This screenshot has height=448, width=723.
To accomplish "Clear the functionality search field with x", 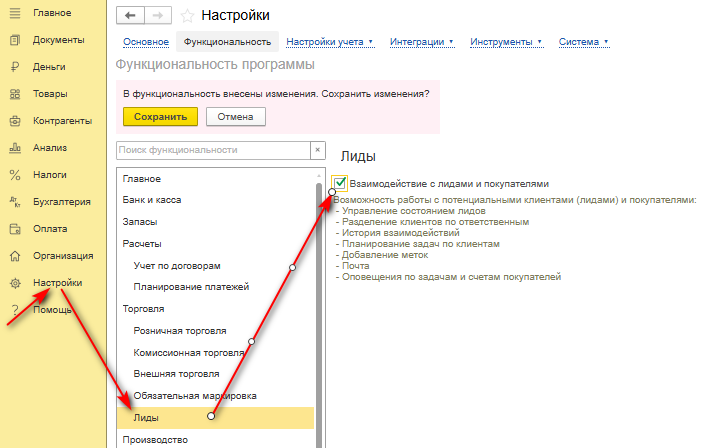I will click(319, 150).
